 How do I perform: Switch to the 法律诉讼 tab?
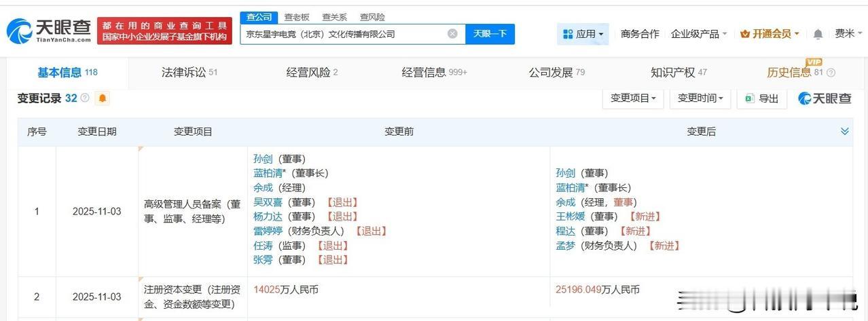pos(189,73)
